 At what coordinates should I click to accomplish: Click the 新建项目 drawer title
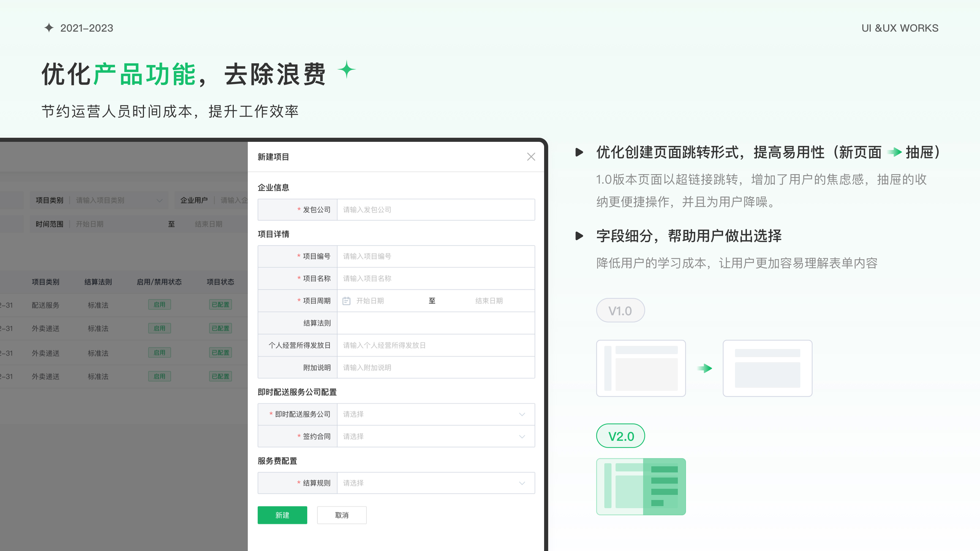[x=273, y=157]
